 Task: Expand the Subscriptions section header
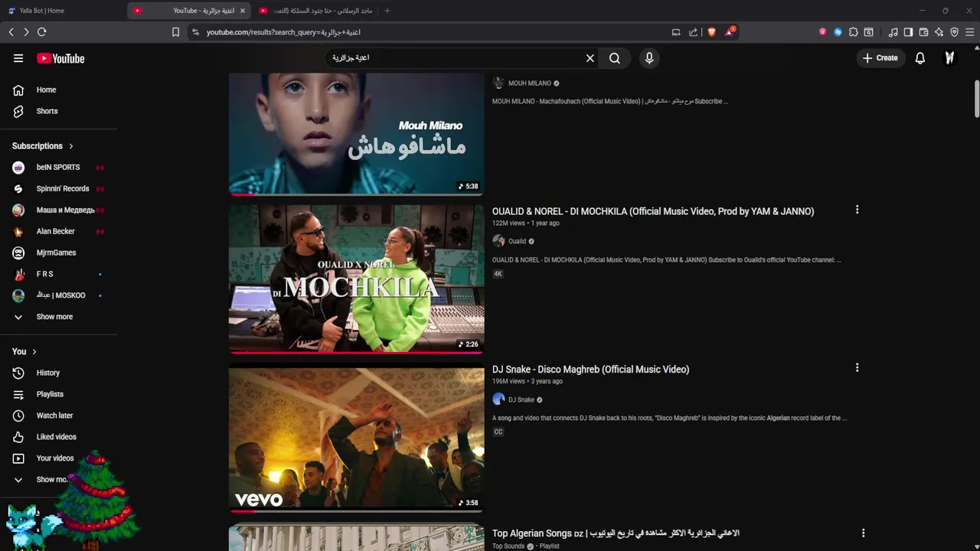click(43, 146)
